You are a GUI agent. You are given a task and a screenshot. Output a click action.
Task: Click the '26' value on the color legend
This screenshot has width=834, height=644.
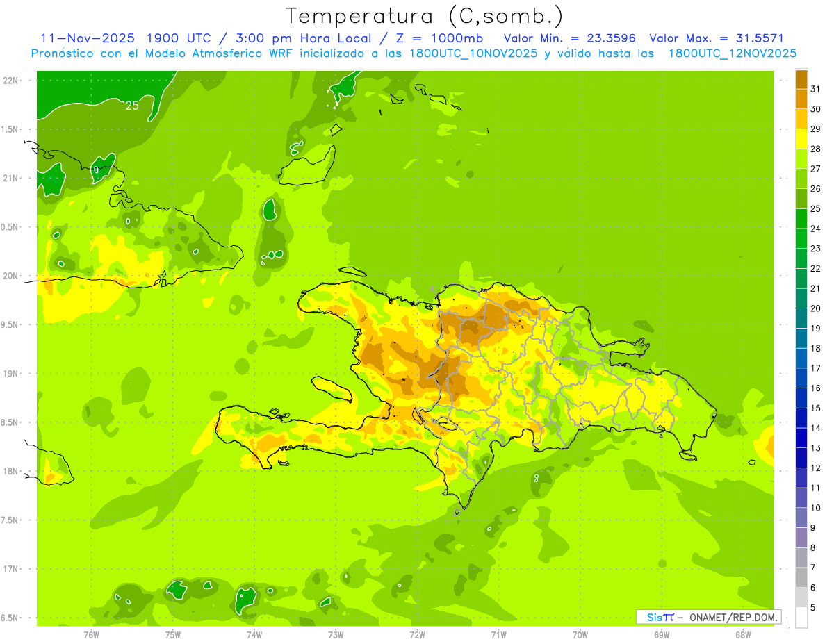[815, 188]
